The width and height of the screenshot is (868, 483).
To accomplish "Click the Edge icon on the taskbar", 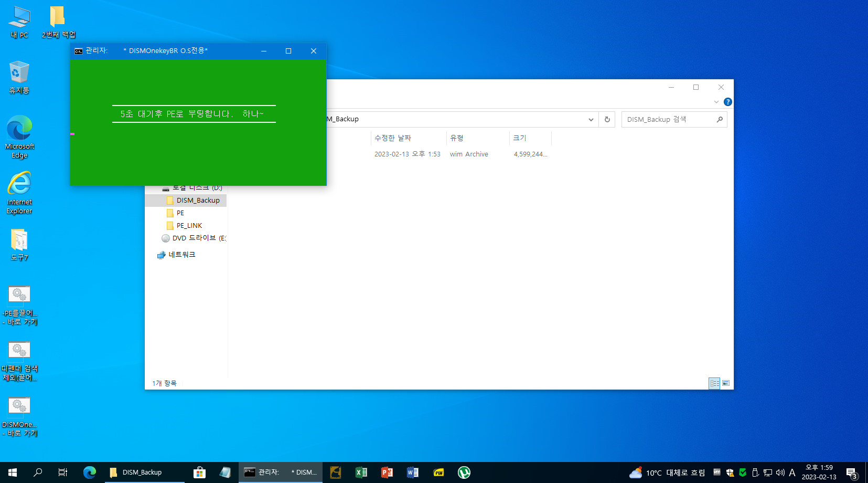I will (90, 472).
